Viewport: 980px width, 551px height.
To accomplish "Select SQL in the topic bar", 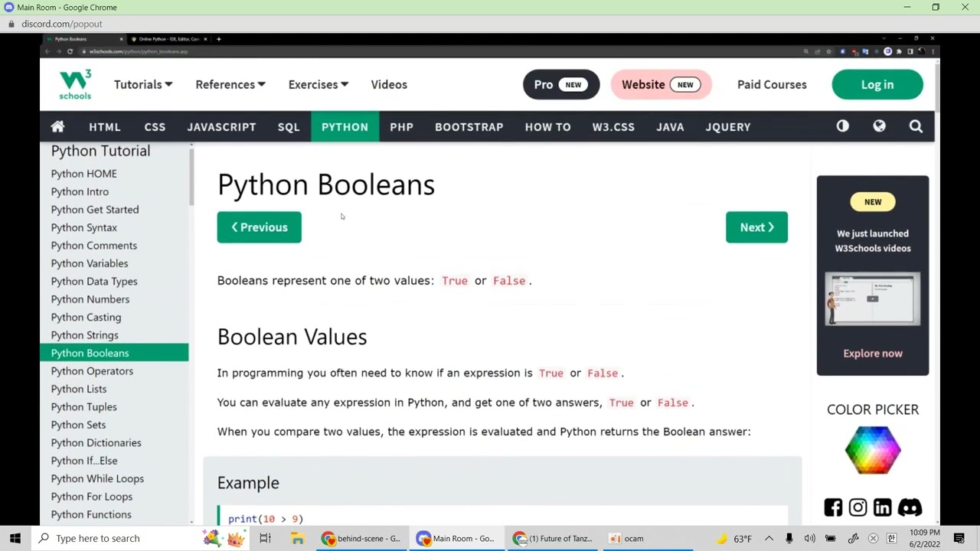I will (289, 126).
